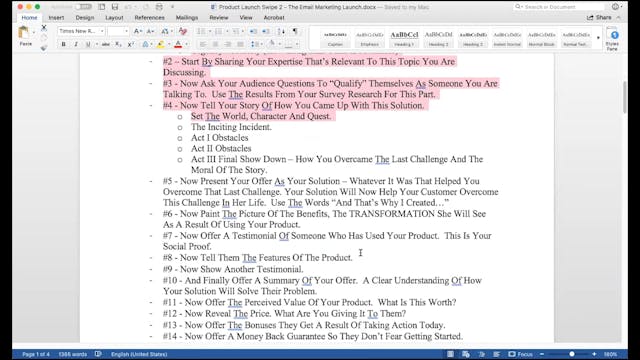Click the Save floppy disk icon
Image resolution: width=640 pixels, height=360 pixels.
click(x=115, y=7)
